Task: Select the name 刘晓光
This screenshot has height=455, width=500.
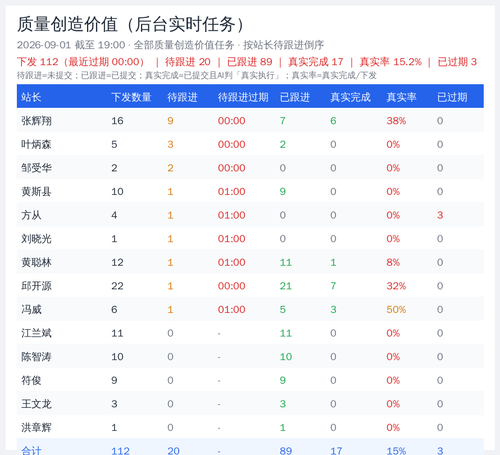Action: pos(36,239)
